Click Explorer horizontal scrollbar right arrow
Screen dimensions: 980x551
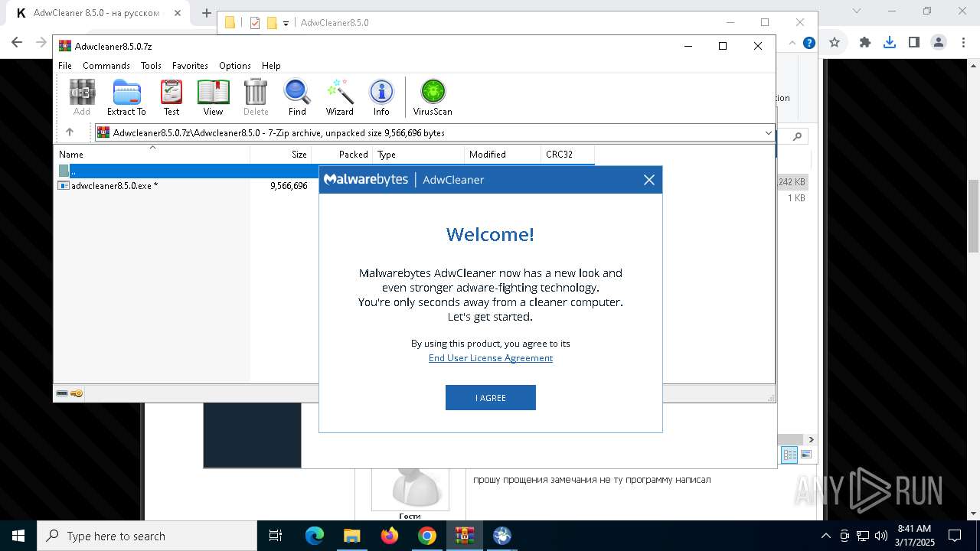(x=811, y=439)
